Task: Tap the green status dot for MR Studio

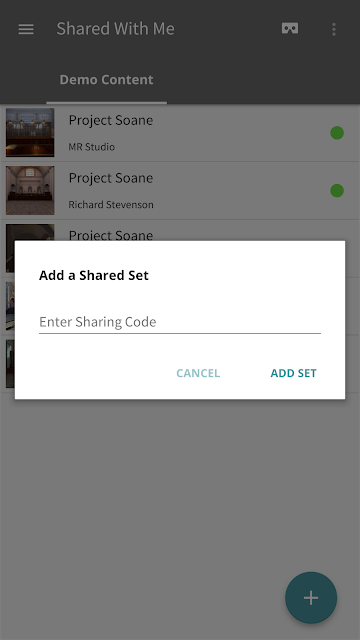Action: coord(337,133)
